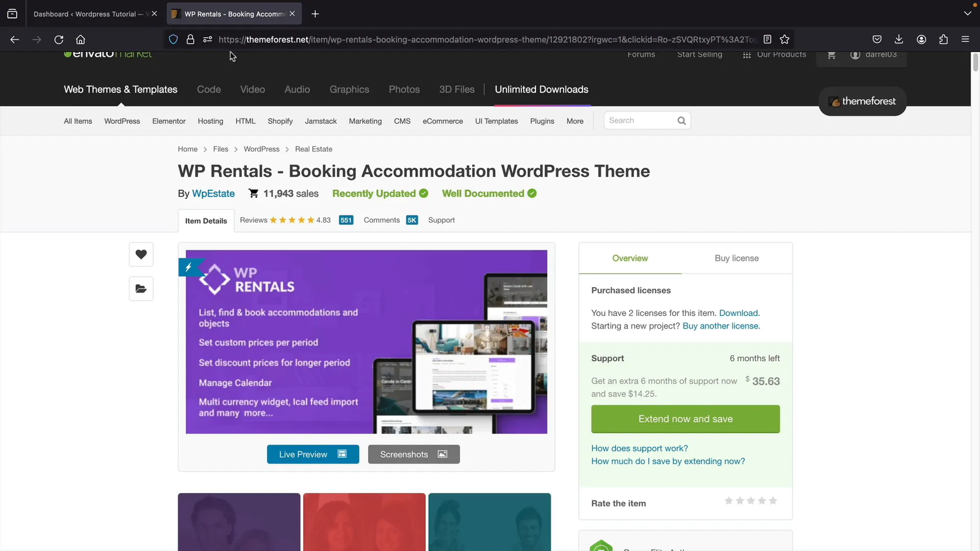Switch to Buy license tab
The height and width of the screenshot is (551, 980).
[737, 258]
